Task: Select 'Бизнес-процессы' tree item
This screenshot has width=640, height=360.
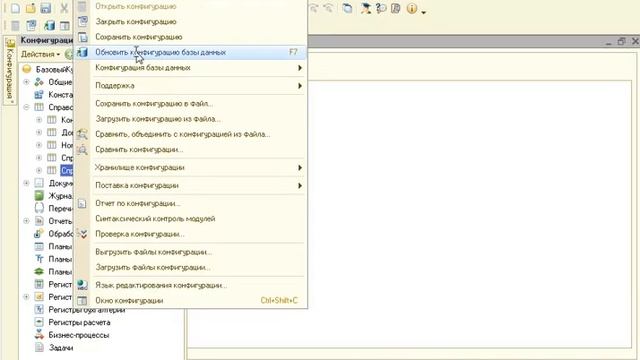Action: click(79, 335)
